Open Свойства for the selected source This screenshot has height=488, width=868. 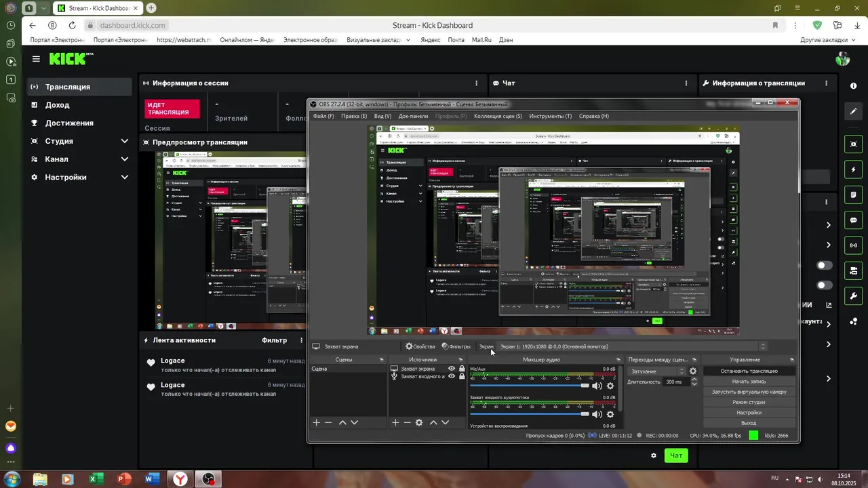(x=420, y=346)
